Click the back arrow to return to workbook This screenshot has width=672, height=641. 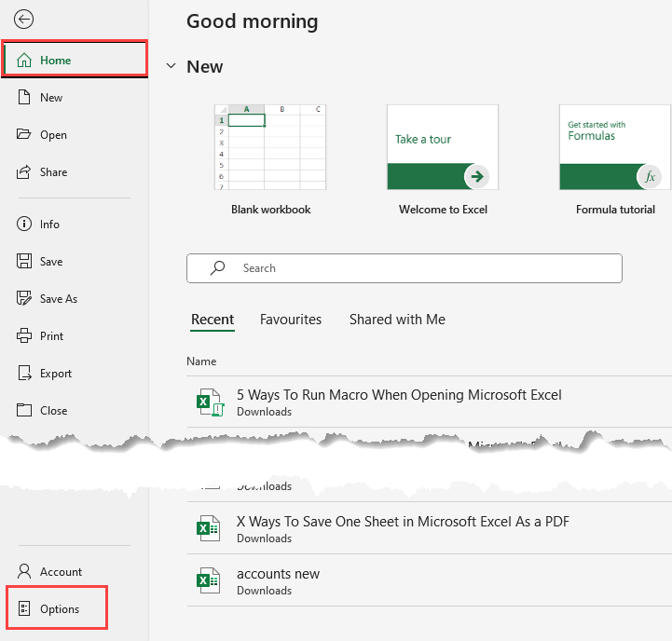point(23,20)
